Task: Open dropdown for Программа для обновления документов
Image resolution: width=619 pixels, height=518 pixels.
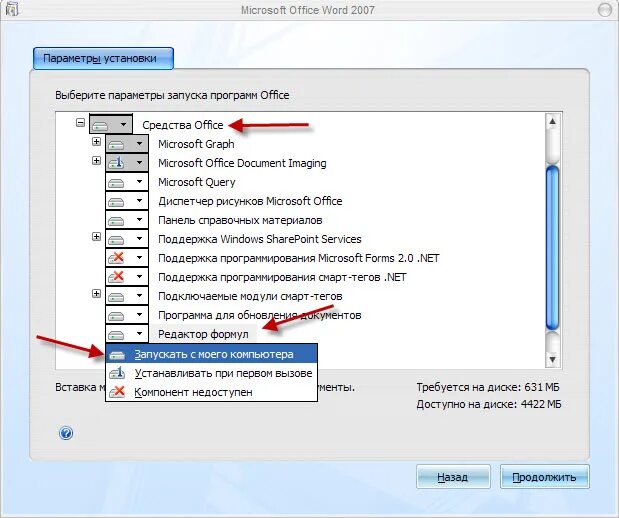Action: pos(127,315)
